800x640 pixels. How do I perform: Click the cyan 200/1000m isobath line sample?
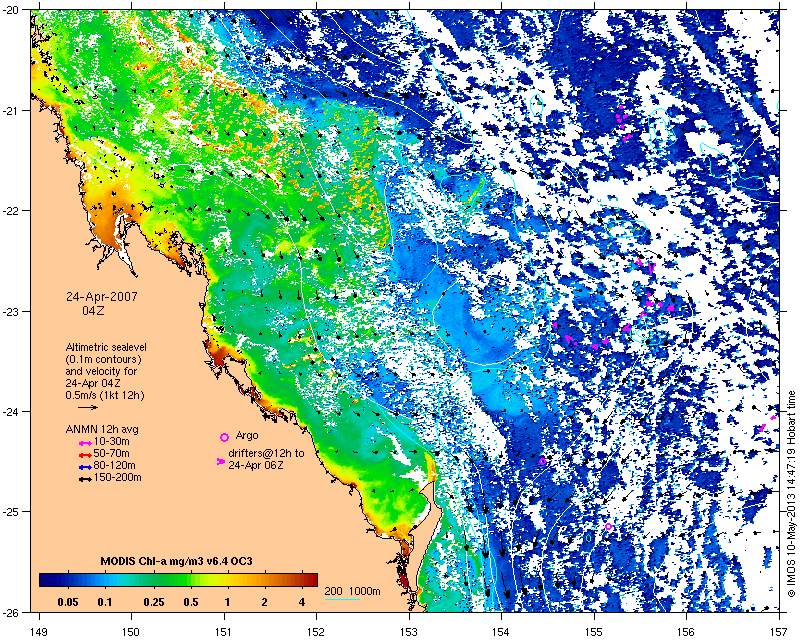342,599
